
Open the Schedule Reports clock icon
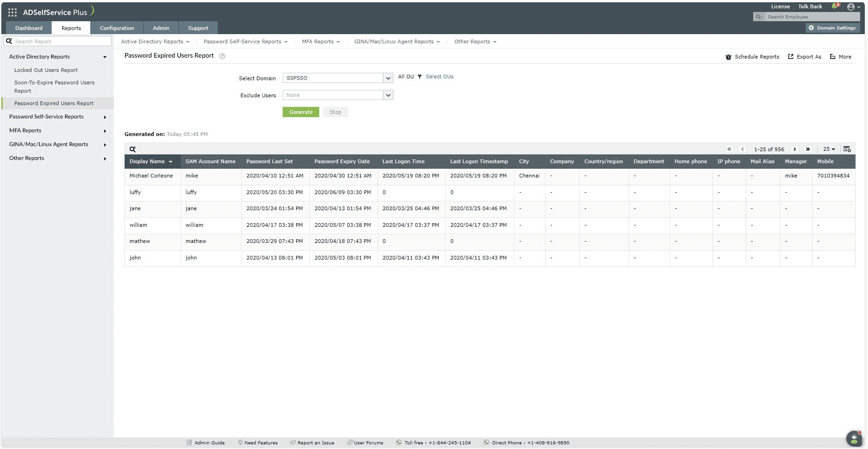pyautogui.click(x=729, y=57)
